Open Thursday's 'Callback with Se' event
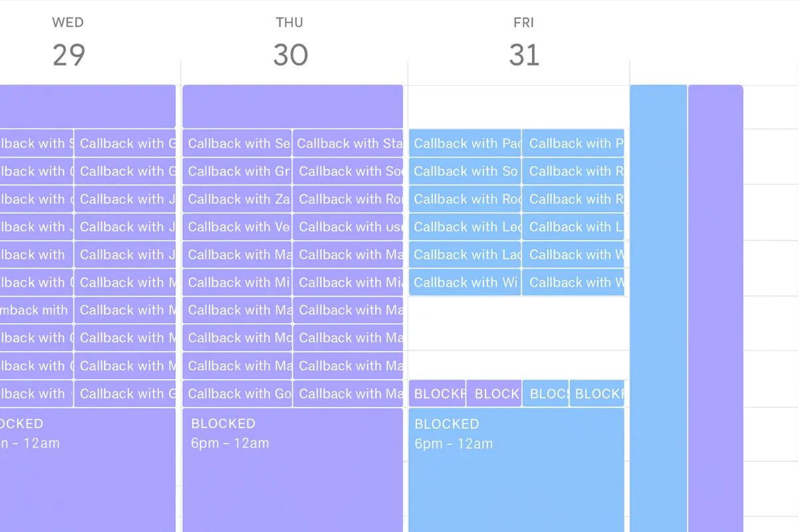798x532 pixels. (x=237, y=143)
